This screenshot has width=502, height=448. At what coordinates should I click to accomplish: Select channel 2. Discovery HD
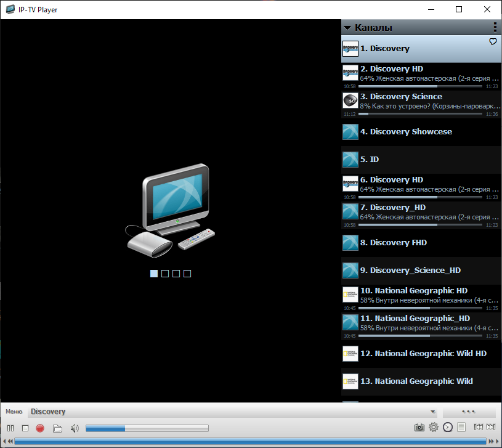[x=421, y=76]
